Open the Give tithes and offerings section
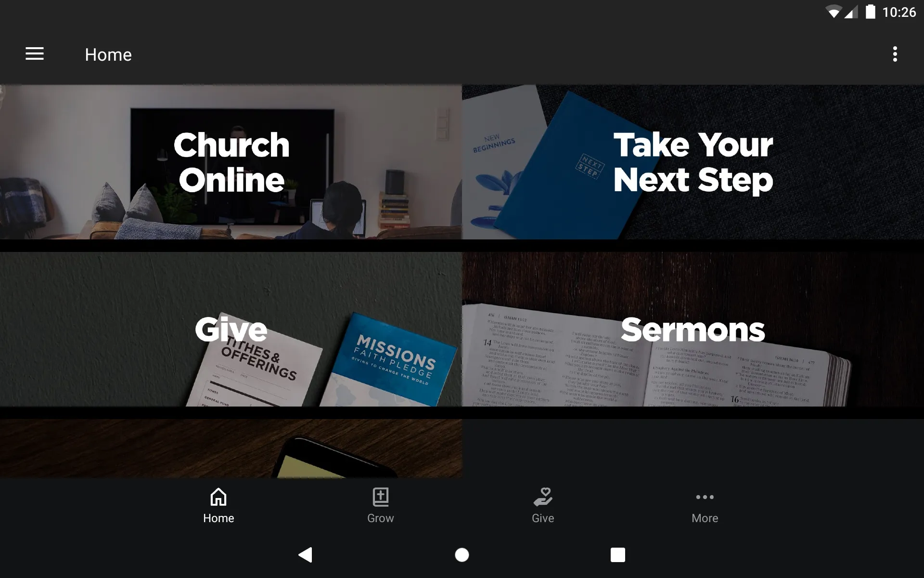The image size is (924, 578). click(231, 329)
